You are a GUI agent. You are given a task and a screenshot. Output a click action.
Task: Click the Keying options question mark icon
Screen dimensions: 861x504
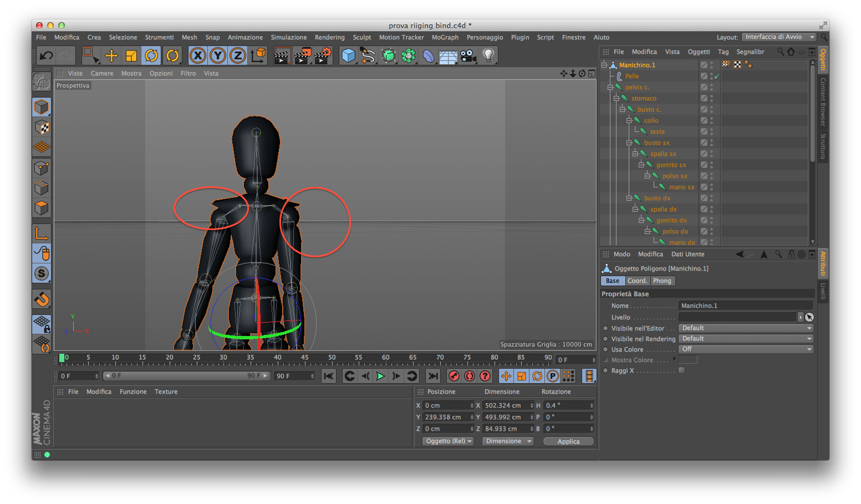pos(485,376)
